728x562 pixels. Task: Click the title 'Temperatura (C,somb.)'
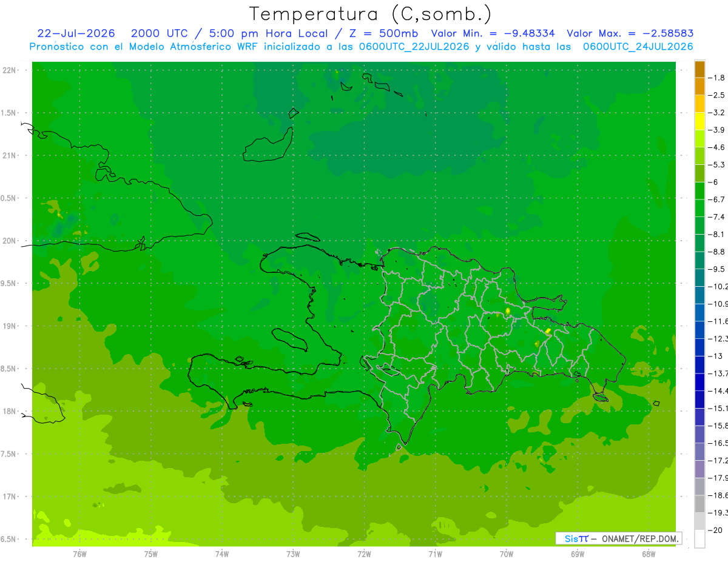[371, 14]
